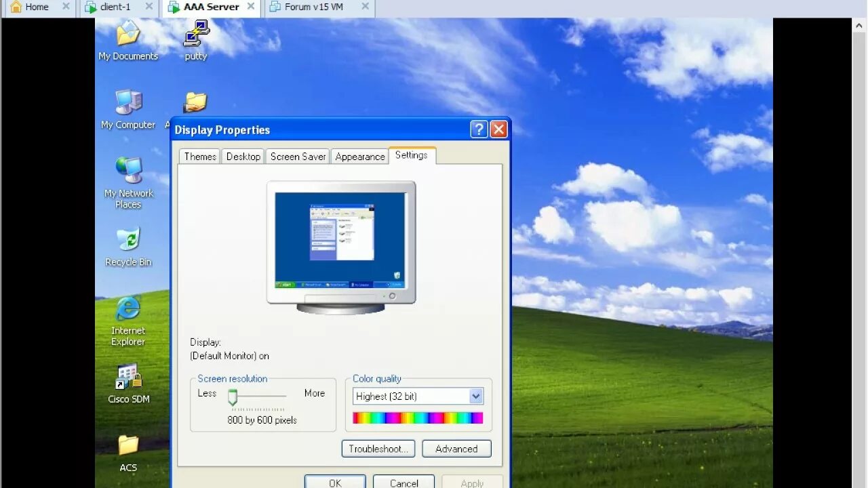Switch to the Themes tab
This screenshot has width=868, height=488.
click(200, 157)
